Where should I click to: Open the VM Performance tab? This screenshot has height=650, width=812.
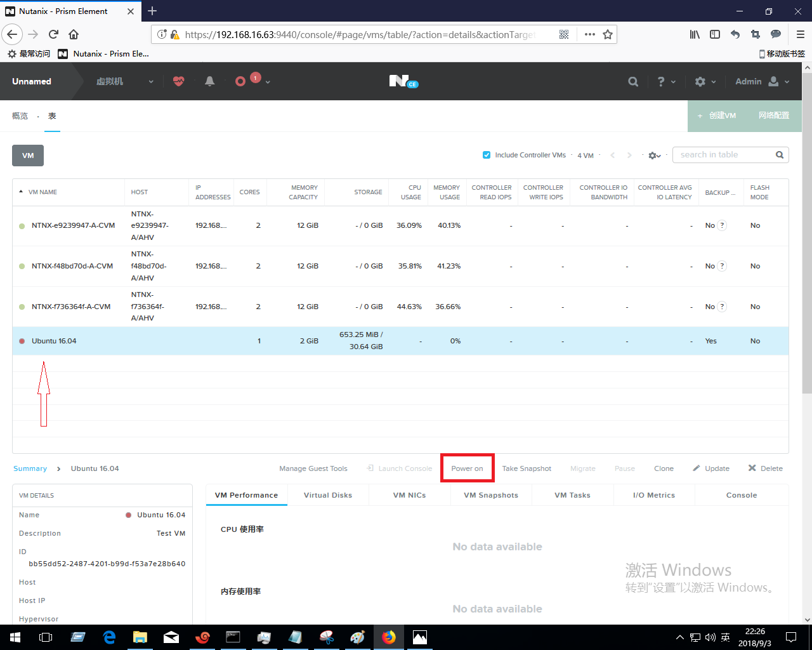click(246, 495)
